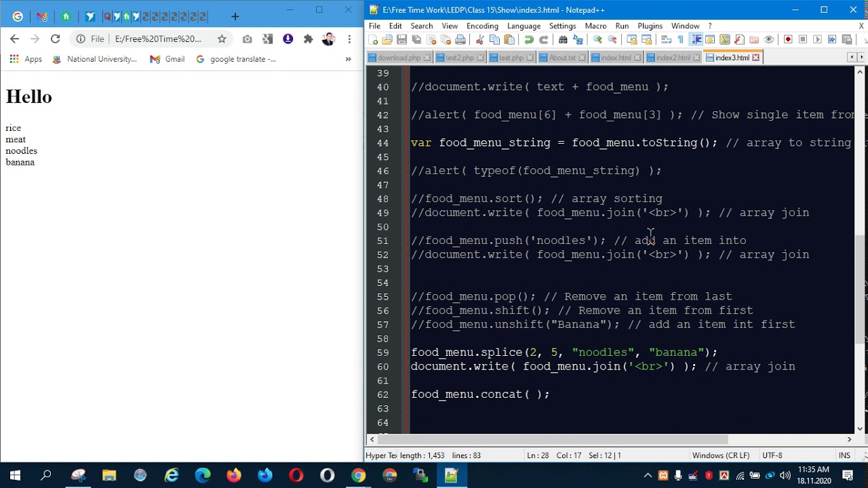Image resolution: width=868 pixels, height=488 pixels.
Task: Click the horizontal scrollbar thumb in editor
Action: [553, 439]
